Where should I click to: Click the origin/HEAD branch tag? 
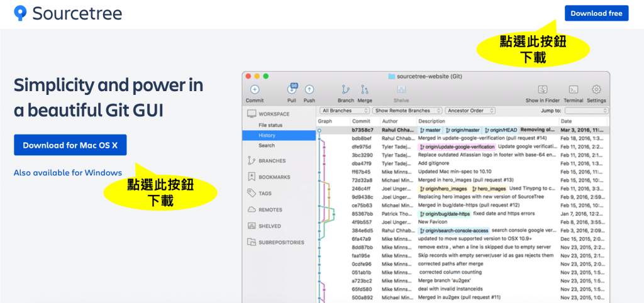[500, 129]
